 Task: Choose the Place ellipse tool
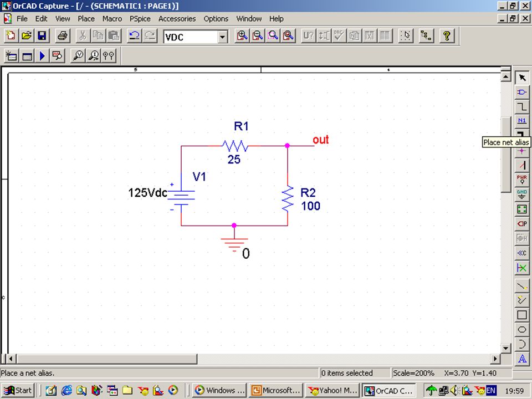pos(522,330)
